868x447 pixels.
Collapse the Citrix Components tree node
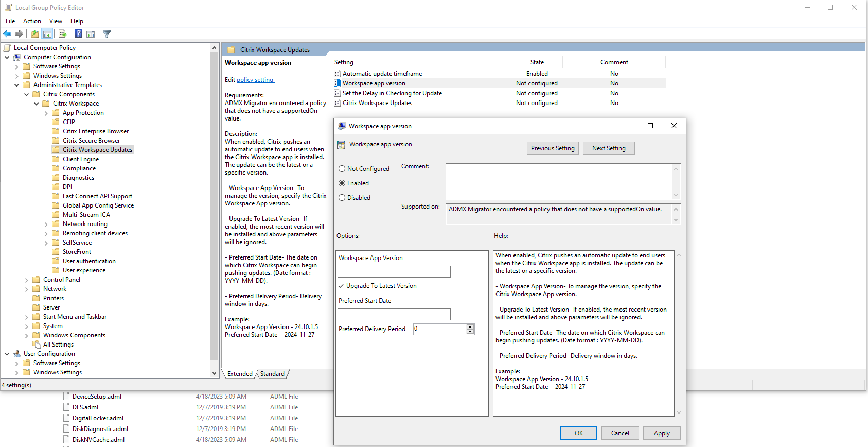[27, 95]
